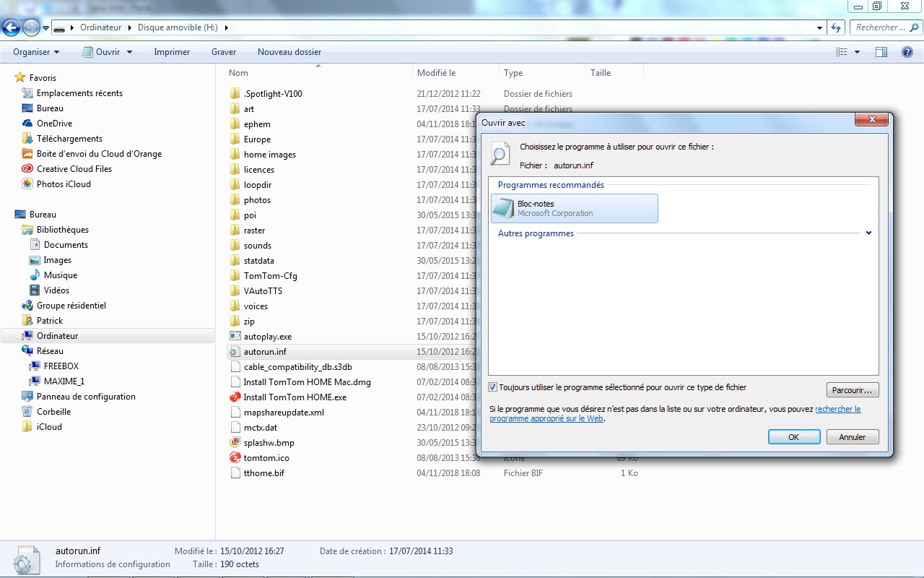This screenshot has height=578, width=924.
Task: Select the Vidéos library icon
Action: point(35,290)
